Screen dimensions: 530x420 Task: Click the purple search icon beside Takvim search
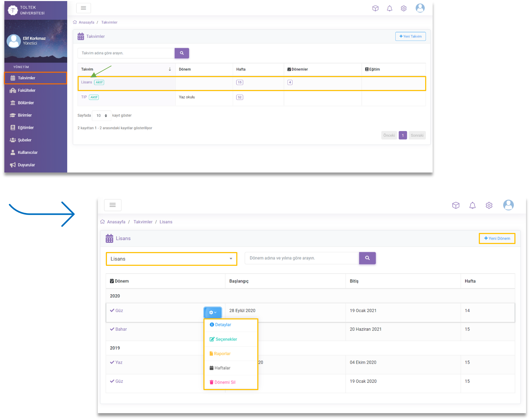click(x=182, y=53)
